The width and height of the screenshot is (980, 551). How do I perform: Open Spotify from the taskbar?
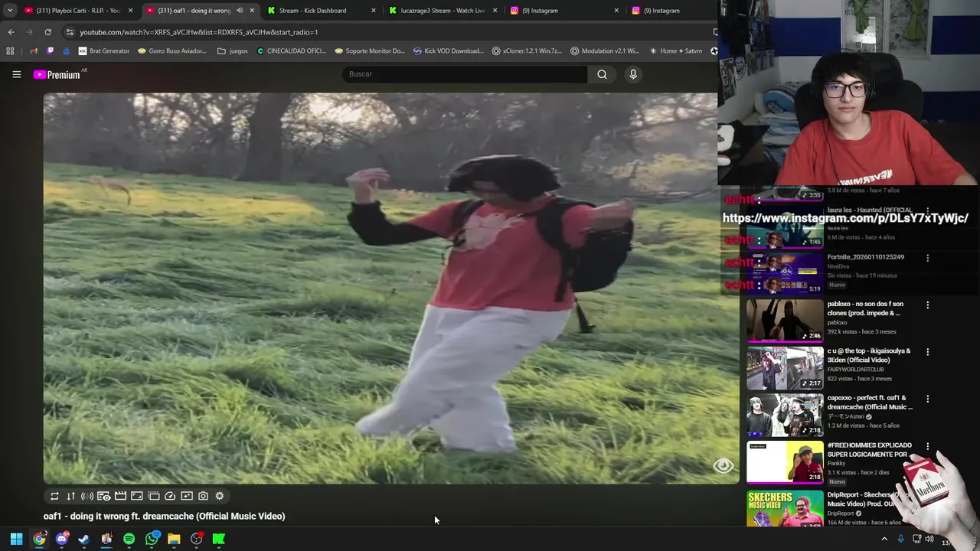(x=129, y=539)
